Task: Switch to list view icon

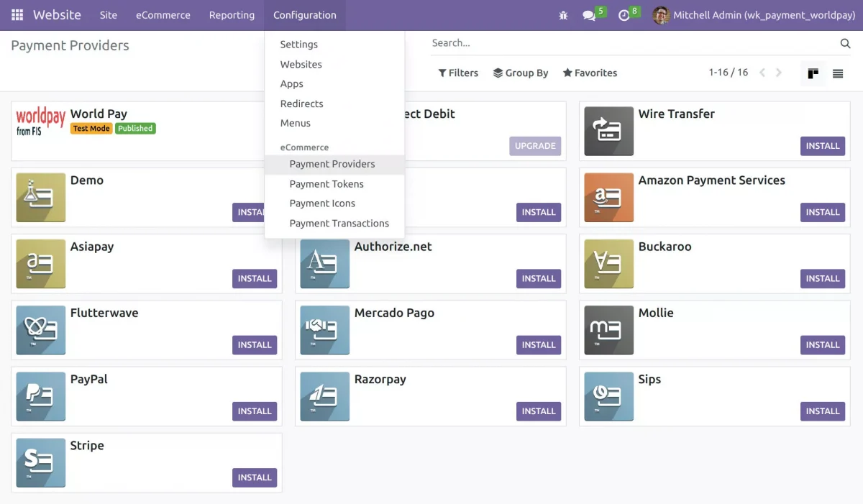Action: [x=838, y=73]
